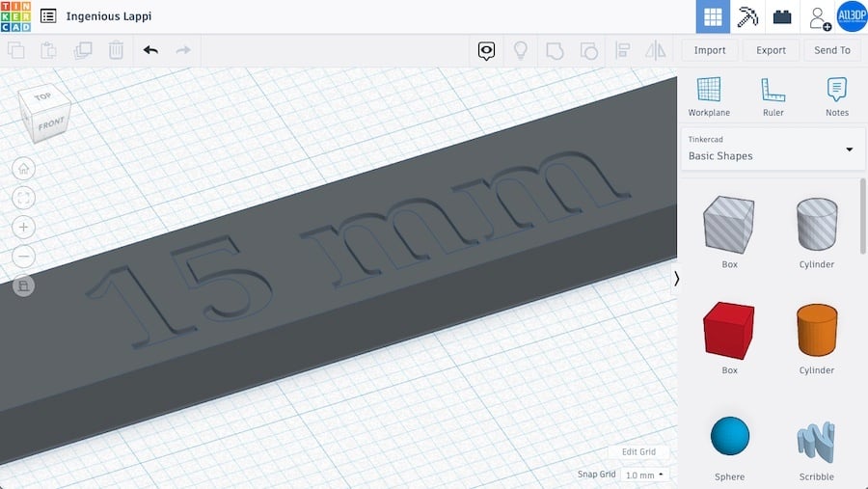
Task: Click the Import button
Action: (x=710, y=50)
